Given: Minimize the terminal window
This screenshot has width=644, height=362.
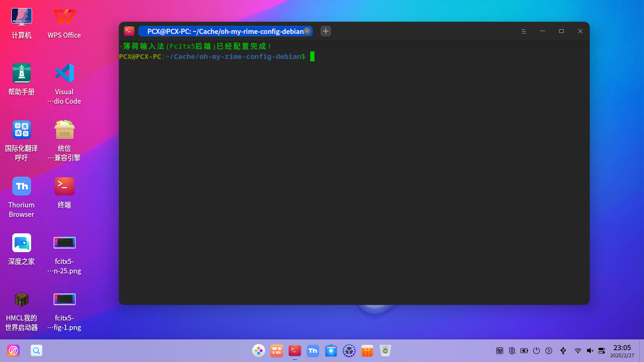Looking at the screenshot, I should pos(543,31).
